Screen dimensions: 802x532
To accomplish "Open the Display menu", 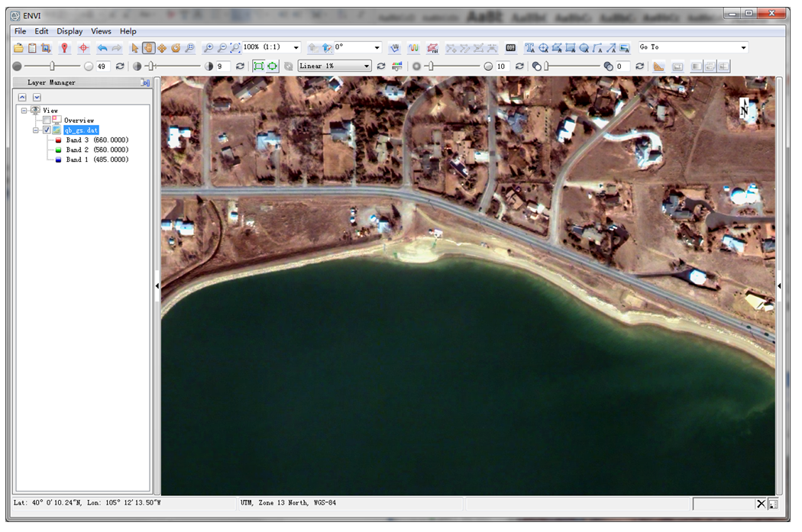I will [70, 31].
